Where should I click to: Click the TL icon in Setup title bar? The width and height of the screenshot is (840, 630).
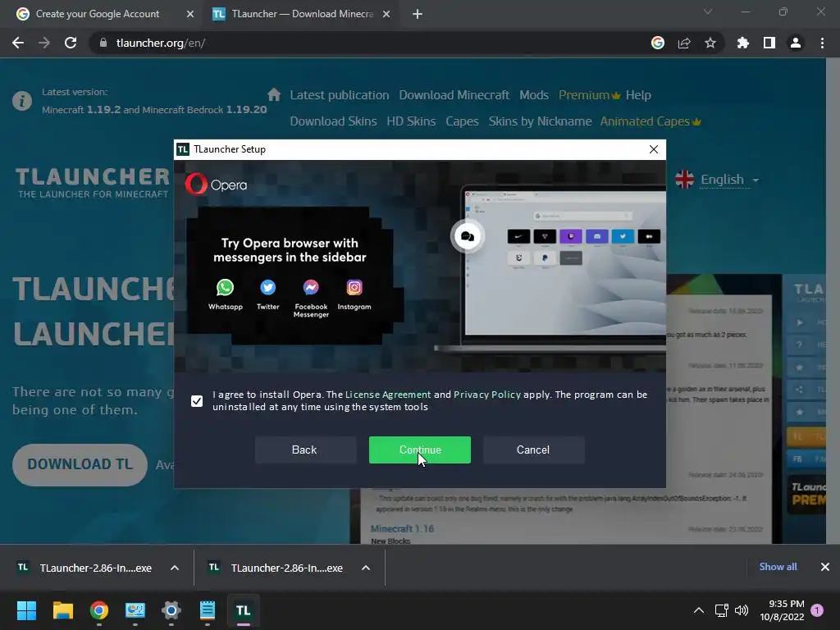(183, 149)
